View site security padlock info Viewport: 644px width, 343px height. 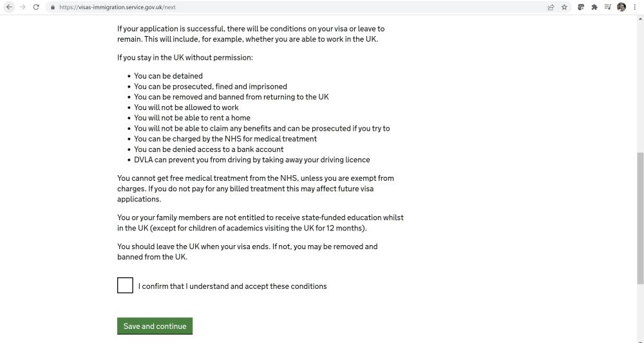point(53,7)
